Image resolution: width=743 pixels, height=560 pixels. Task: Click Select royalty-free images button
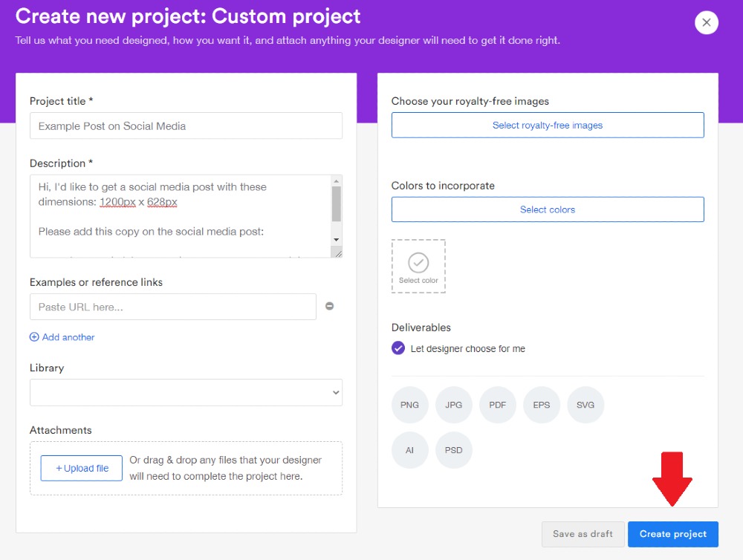548,125
